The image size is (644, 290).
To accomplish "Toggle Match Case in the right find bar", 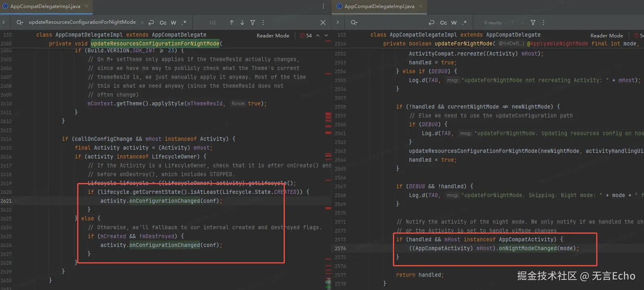I will [443, 23].
